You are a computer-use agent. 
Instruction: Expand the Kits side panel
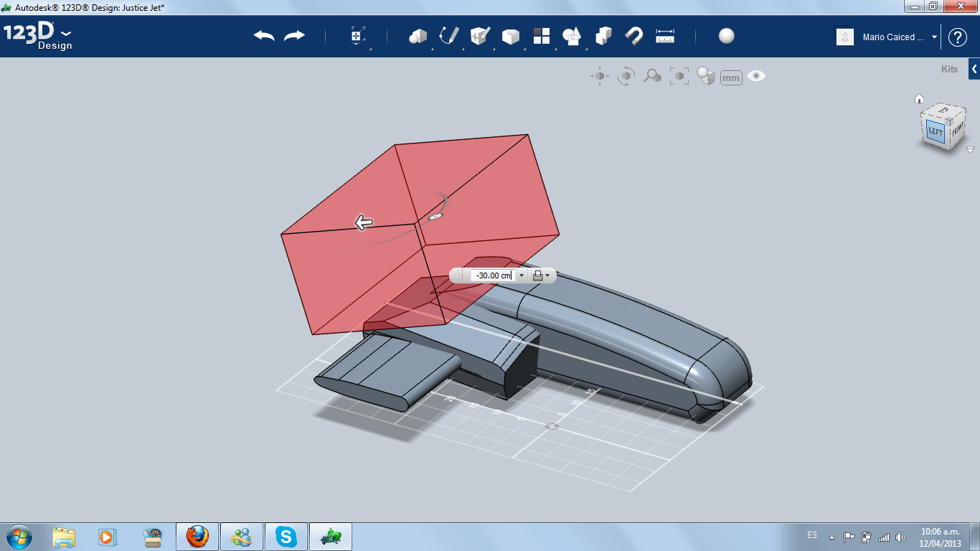974,69
